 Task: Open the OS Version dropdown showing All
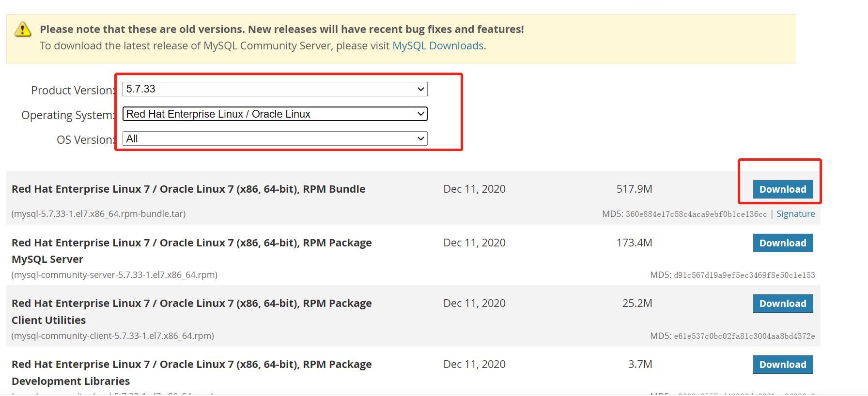pos(275,139)
